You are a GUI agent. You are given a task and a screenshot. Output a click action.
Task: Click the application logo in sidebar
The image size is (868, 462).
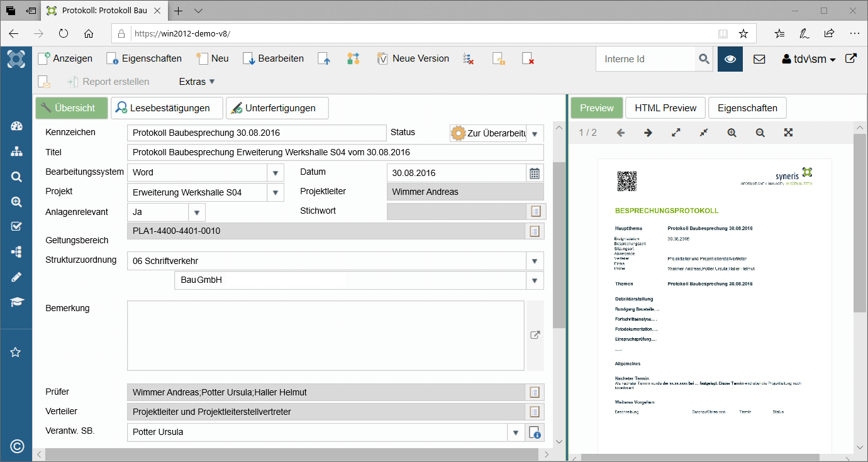pos(16,59)
